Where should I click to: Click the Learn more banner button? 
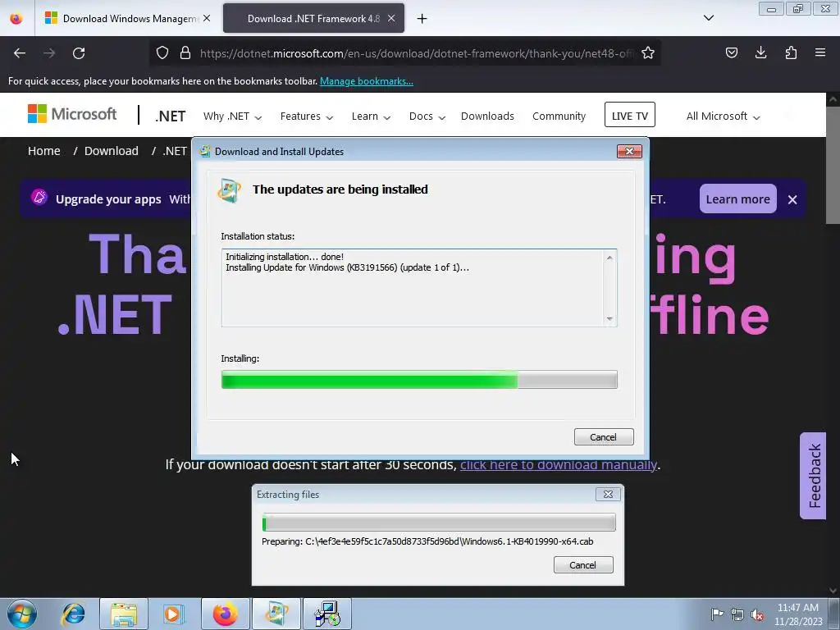[x=737, y=199]
